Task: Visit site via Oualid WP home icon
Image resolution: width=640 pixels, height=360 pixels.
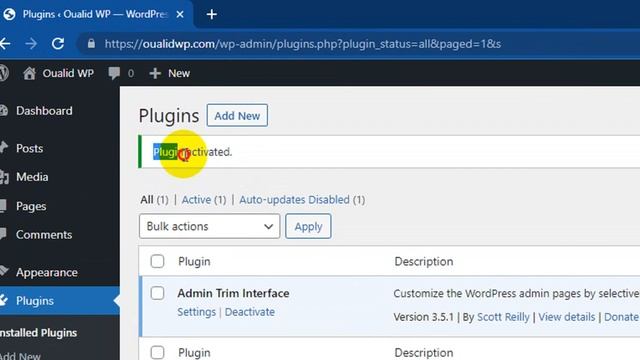Action: pos(29,73)
